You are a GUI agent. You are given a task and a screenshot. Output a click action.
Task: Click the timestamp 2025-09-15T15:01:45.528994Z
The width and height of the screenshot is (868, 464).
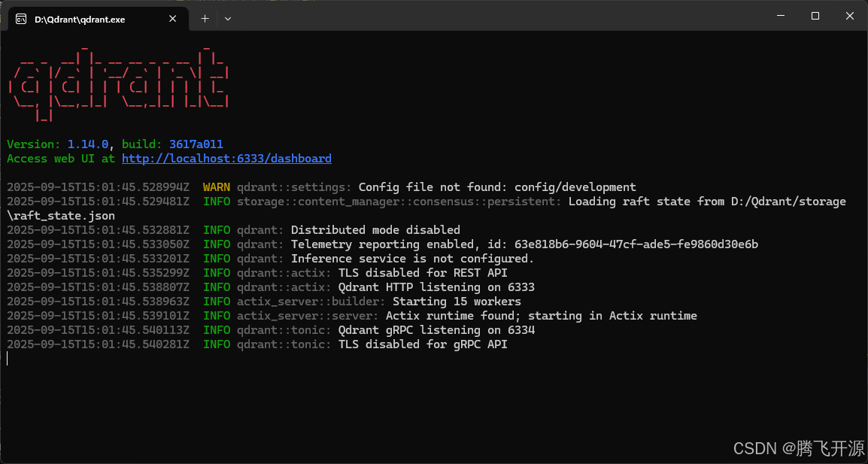[98, 187]
